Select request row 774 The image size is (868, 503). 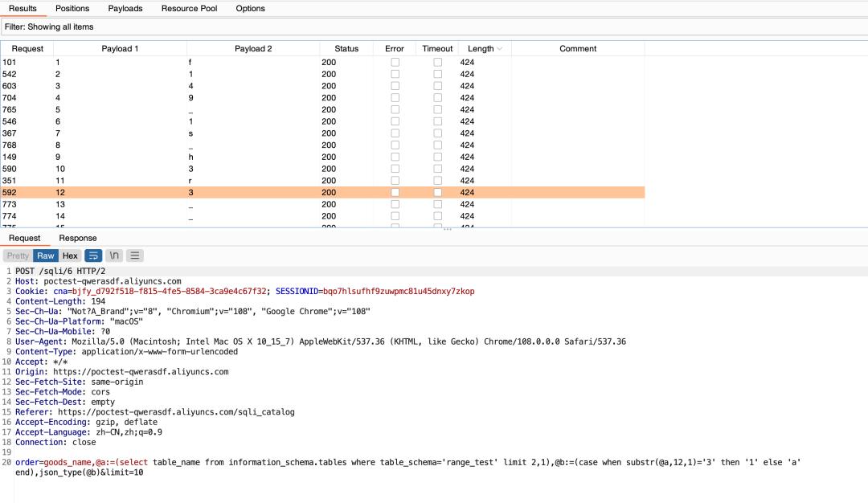323,216
